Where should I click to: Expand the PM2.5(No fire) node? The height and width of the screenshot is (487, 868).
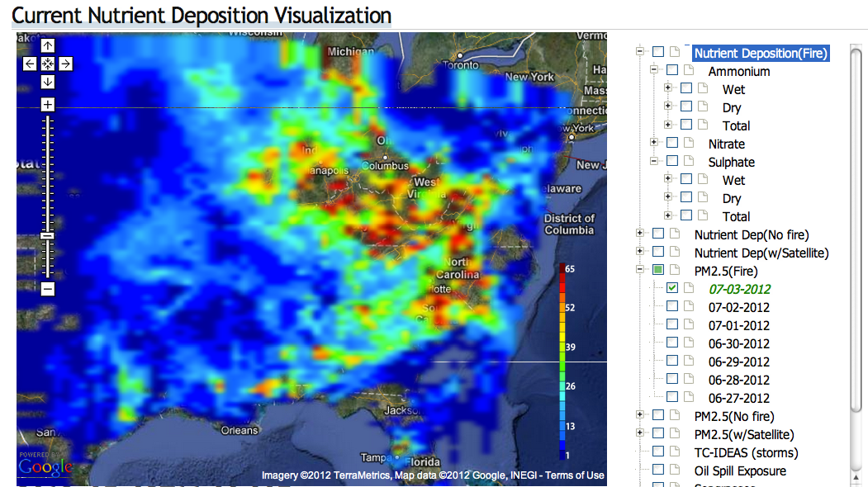point(640,414)
